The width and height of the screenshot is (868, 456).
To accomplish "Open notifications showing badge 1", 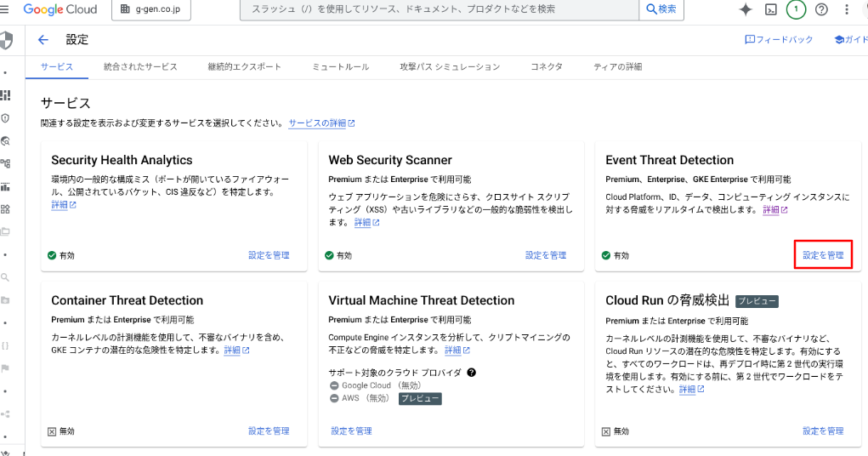I will click(796, 9).
